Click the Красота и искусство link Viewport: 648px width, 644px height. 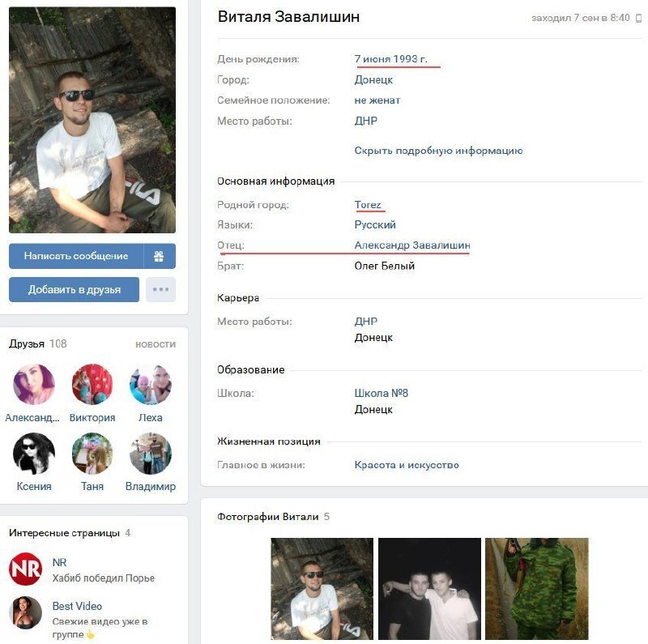click(407, 465)
